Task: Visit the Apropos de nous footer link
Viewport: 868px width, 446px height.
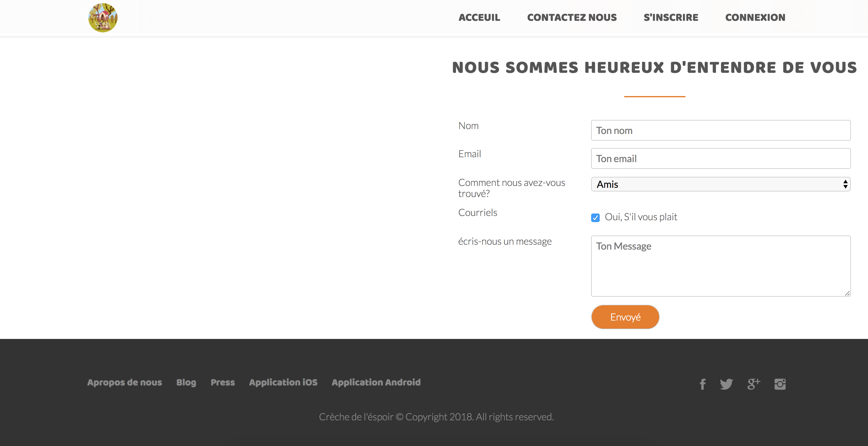Action: 124,382
